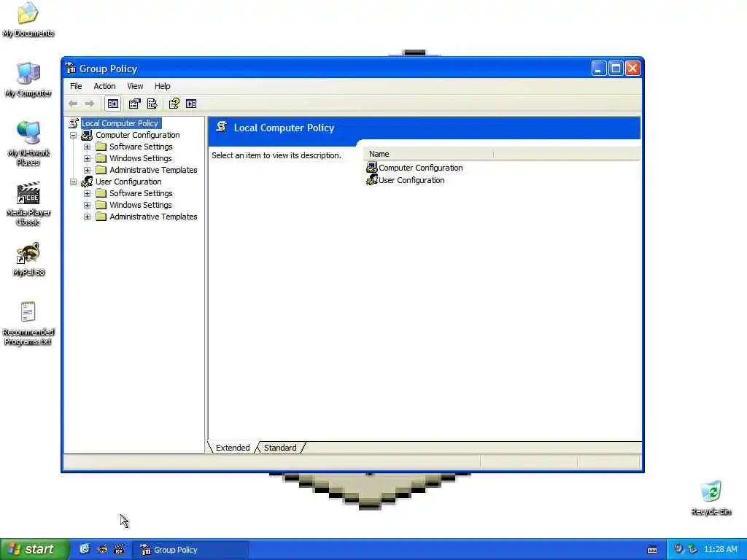
Task: Minimize the Group Policy window
Action: 599,68
